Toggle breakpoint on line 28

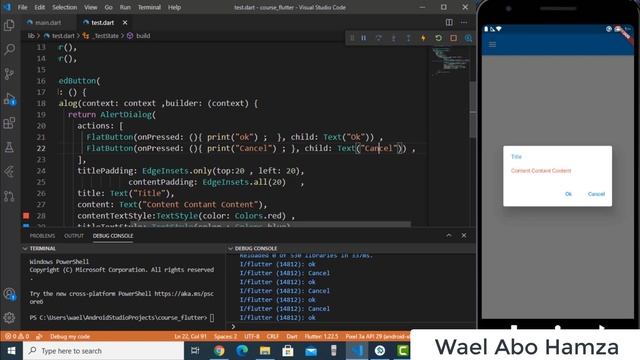click(26, 216)
